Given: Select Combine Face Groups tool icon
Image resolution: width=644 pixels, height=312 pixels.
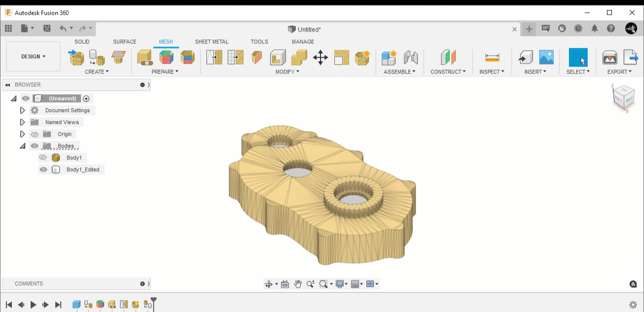Looking at the screenshot, I should 188,57.
